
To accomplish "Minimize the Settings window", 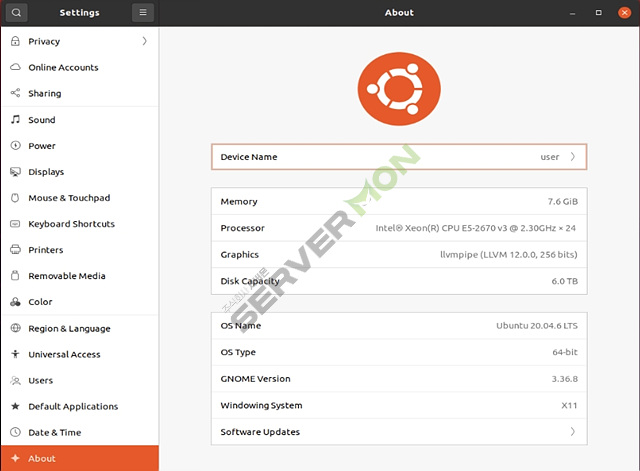I will tap(572, 13).
